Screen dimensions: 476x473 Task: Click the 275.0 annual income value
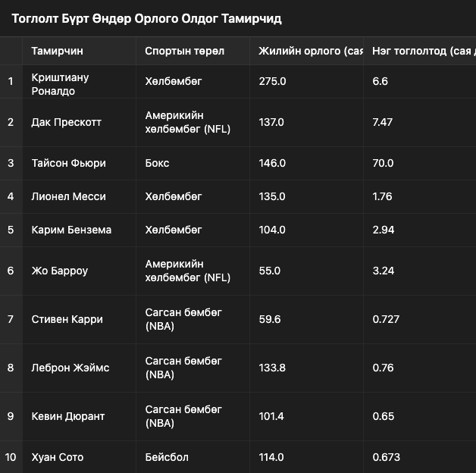[307, 81]
